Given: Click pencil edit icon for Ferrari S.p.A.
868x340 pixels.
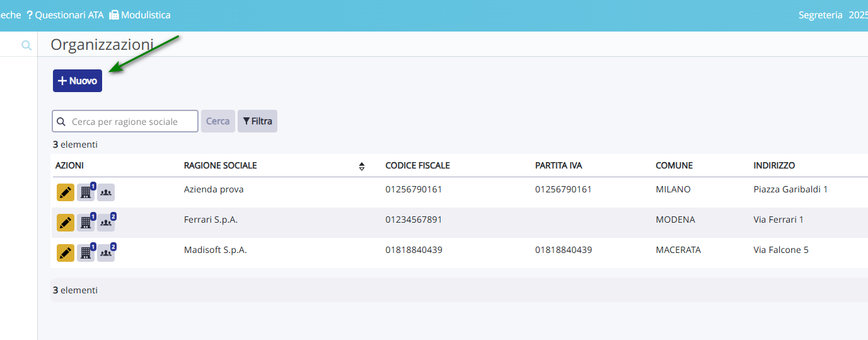Looking at the screenshot, I should [66, 223].
